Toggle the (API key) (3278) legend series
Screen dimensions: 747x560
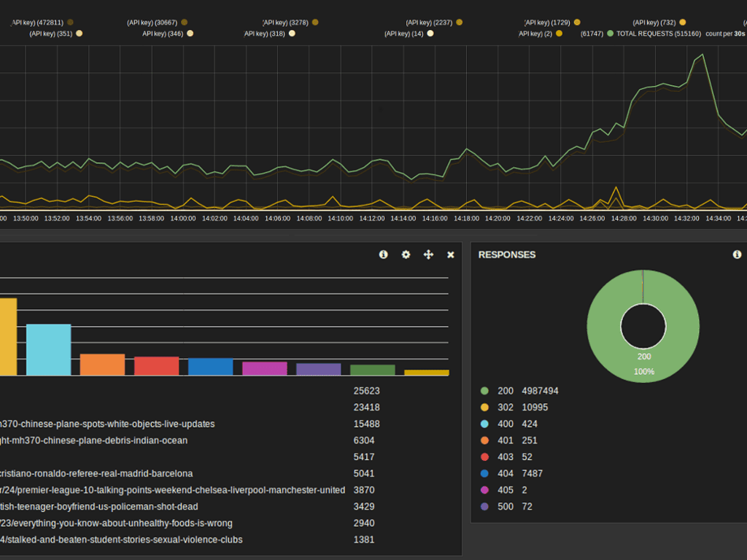click(285, 23)
